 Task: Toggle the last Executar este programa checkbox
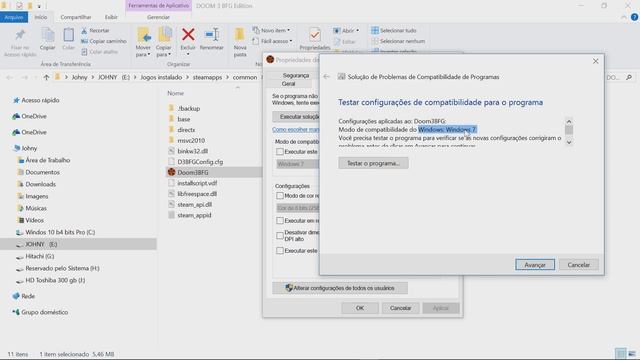[280, 251]
